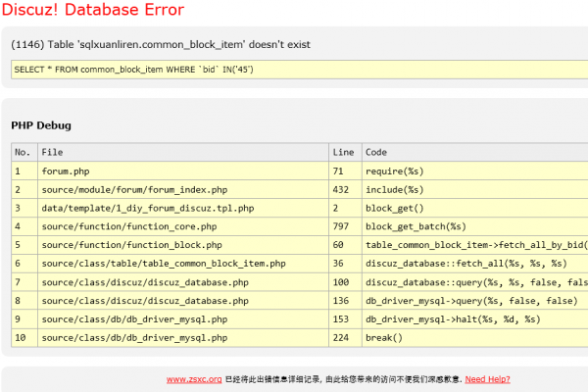Click the 'db_driver_mysql->halt' code cell

coord(475,319)
